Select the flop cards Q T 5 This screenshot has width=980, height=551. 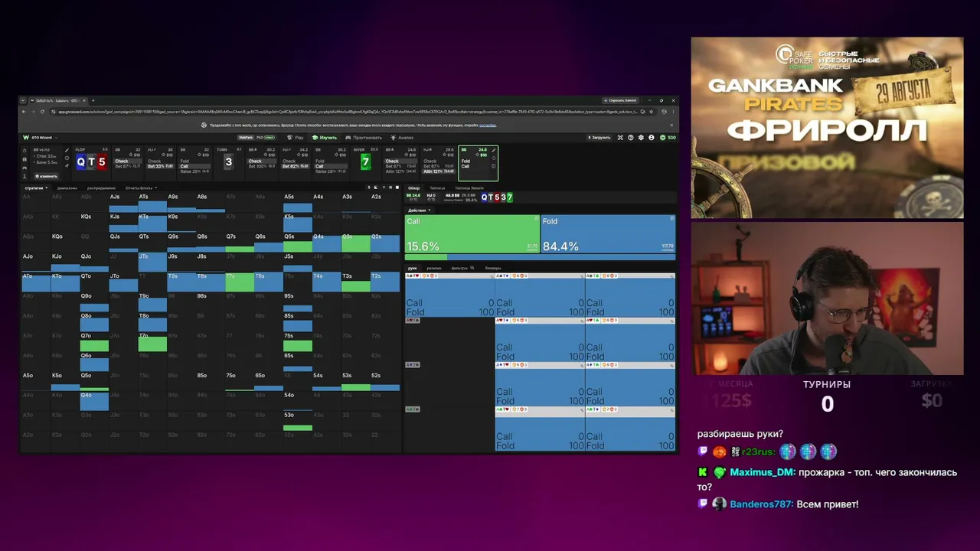(91, 161)
